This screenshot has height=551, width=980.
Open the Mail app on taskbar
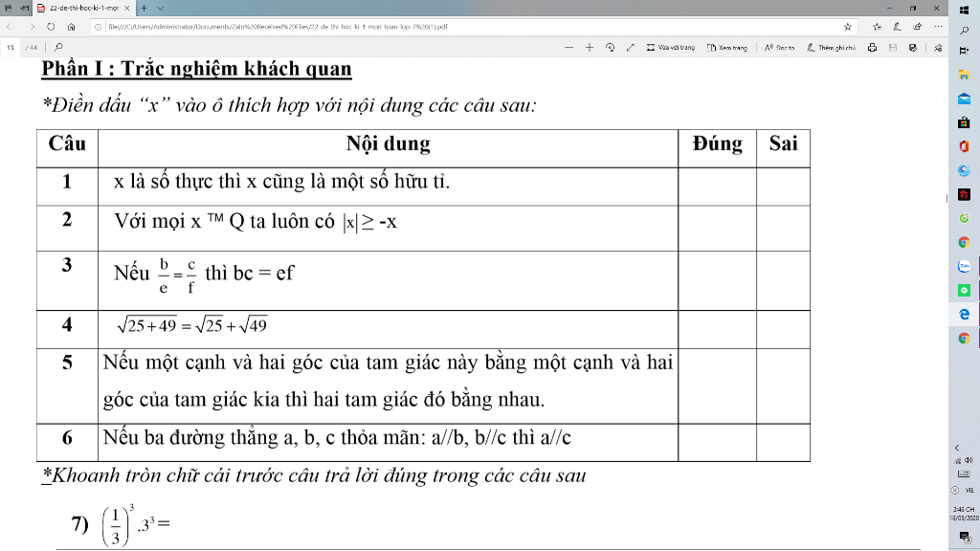(x=964, y=99)
